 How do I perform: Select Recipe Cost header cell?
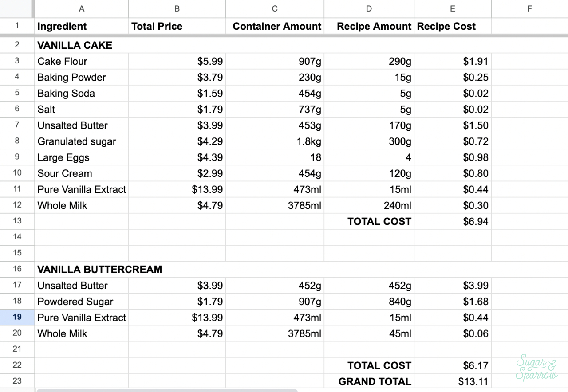tap(452, 26)
